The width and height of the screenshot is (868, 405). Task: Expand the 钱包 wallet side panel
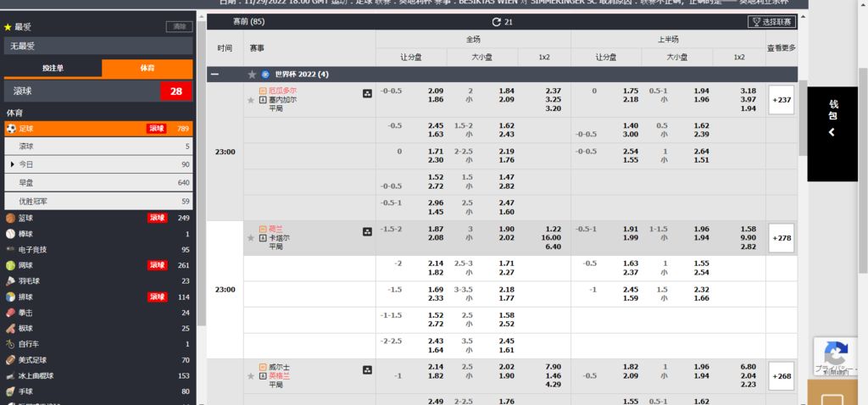(x=832, y=132)
